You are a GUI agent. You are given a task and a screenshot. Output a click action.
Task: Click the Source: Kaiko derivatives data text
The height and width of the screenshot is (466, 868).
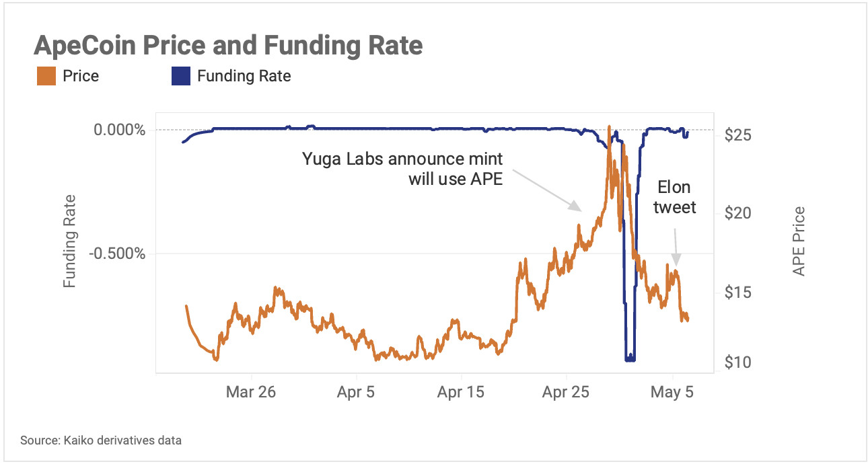point(101,440)
